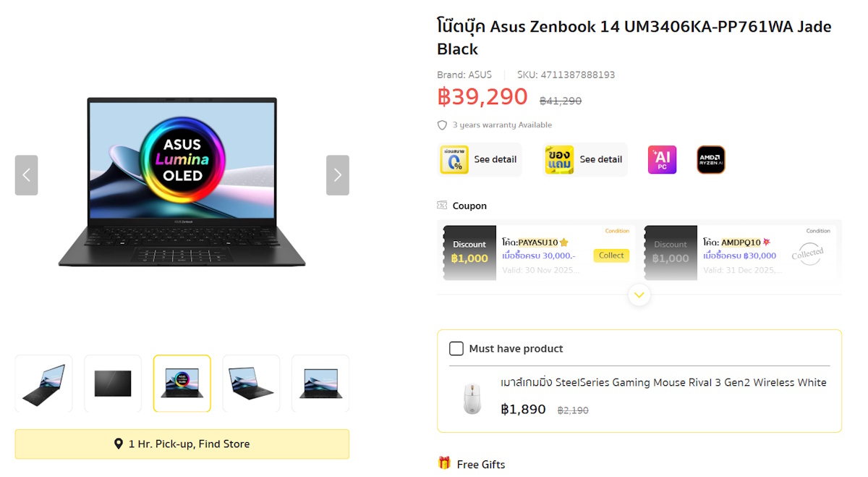Click the AMD Ryzen AI badge

click(x=710, y=160)
